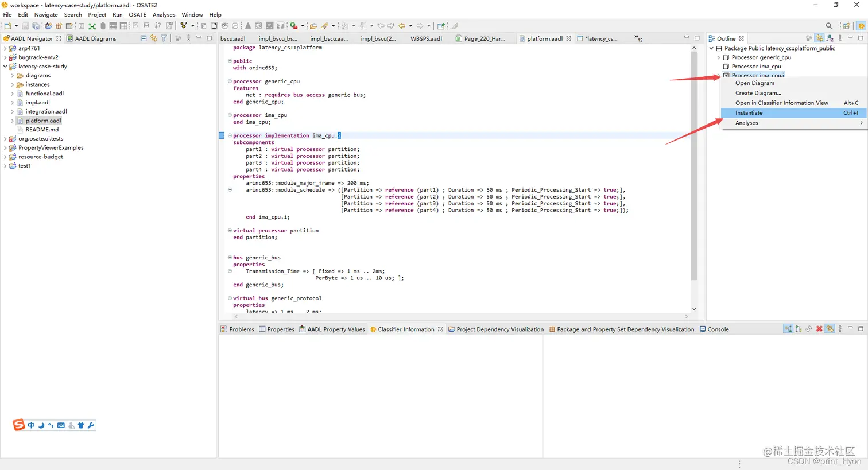Image resolution: width=868 pixels, height=470 pixels.
Task: Expand the arp4761 project
Action: 5,48
